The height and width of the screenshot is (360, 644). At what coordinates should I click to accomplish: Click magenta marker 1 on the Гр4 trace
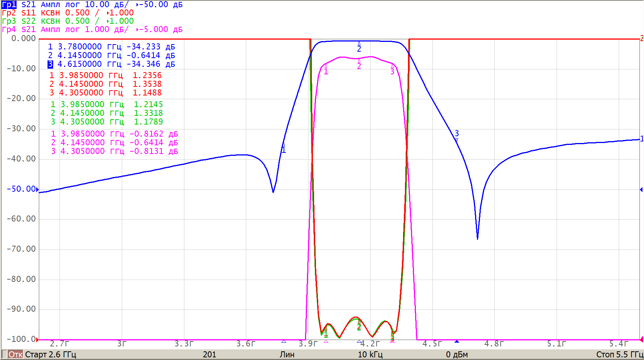tap(326, 67)
